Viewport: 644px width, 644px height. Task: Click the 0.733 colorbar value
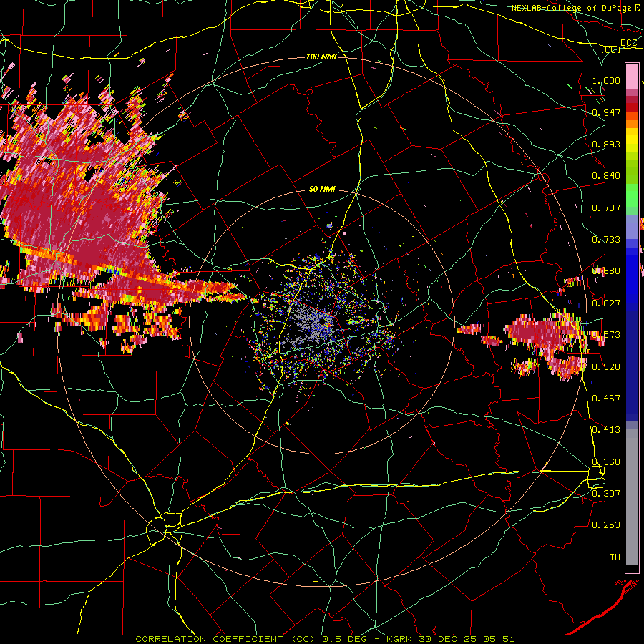coord(606,240)
